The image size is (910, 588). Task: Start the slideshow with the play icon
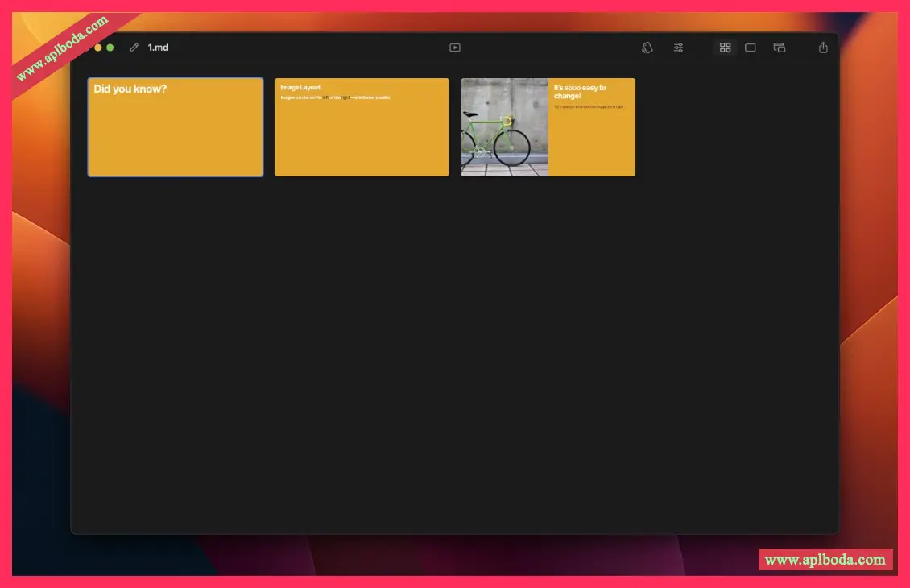(x=455, y=48)
